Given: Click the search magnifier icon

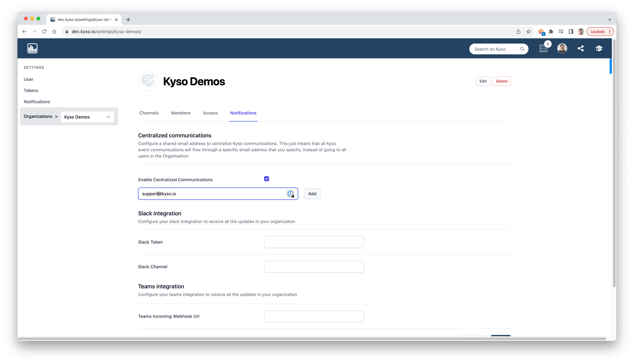Looking at the screenshot, I should [x=522, y=49].
